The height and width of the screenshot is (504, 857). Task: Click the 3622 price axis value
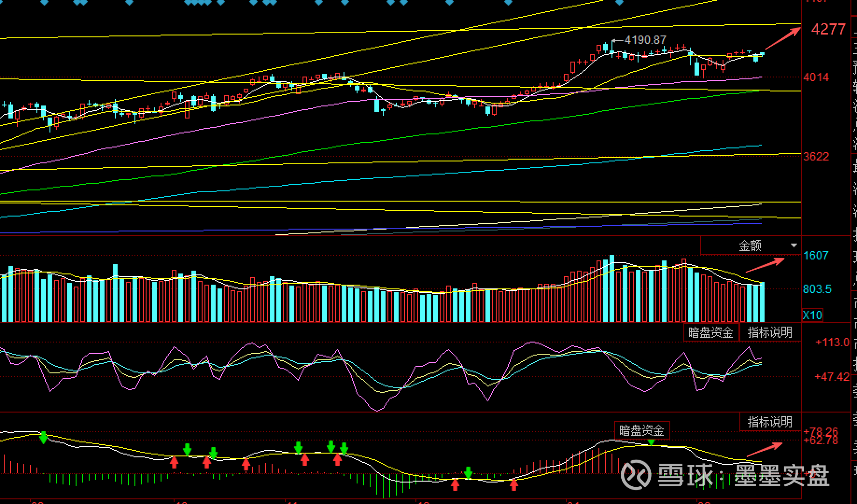[816, 156]
